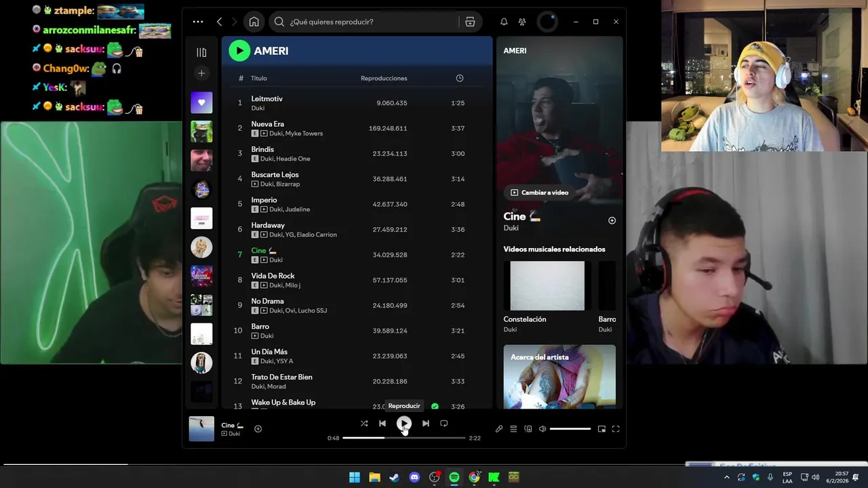
Task: Open friend activity icon
Action: coord(521,22)
